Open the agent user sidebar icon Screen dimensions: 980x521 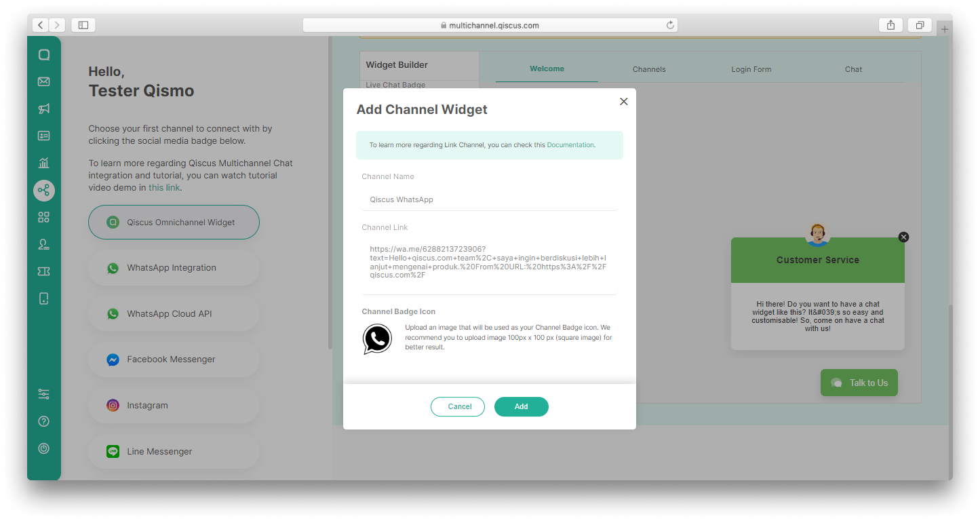[x=44, y=244]
